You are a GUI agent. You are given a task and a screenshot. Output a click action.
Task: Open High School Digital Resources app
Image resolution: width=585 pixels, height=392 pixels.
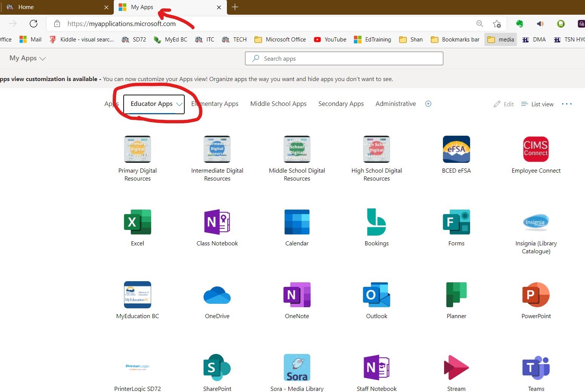pyautogui.click(x=377, y=149)
